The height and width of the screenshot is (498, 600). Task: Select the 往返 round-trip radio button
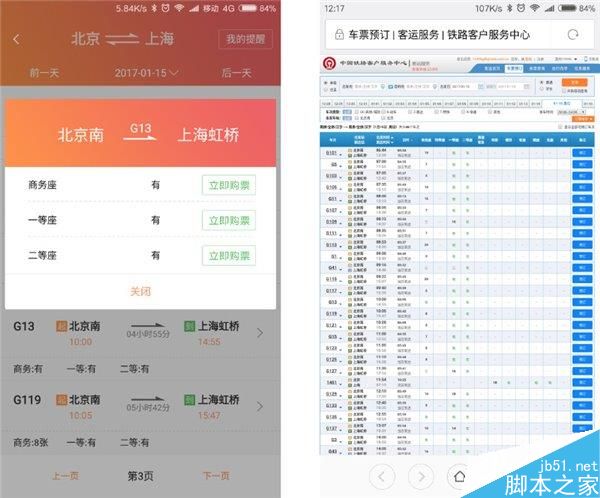pos(326,90)
